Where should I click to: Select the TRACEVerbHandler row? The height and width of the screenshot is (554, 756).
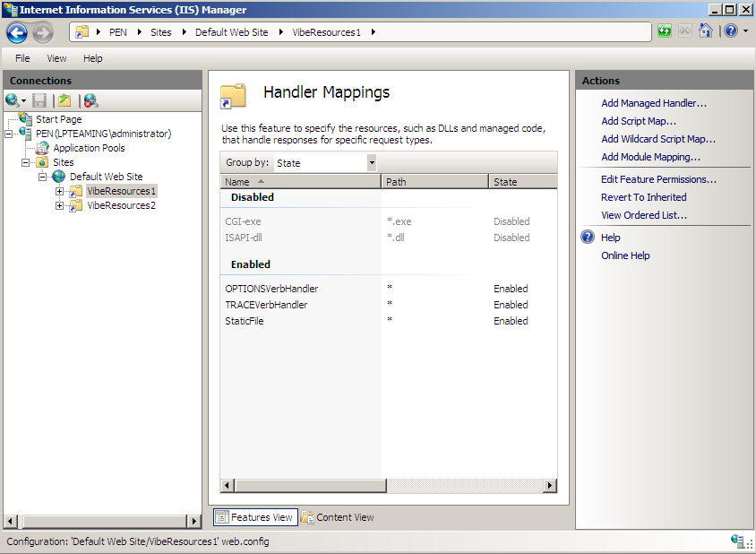389,305
